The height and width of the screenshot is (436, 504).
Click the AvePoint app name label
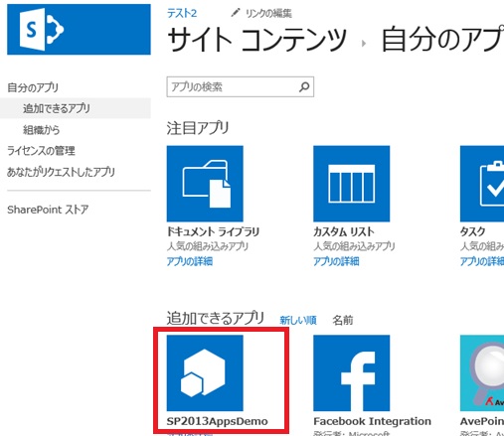(482, 421)
